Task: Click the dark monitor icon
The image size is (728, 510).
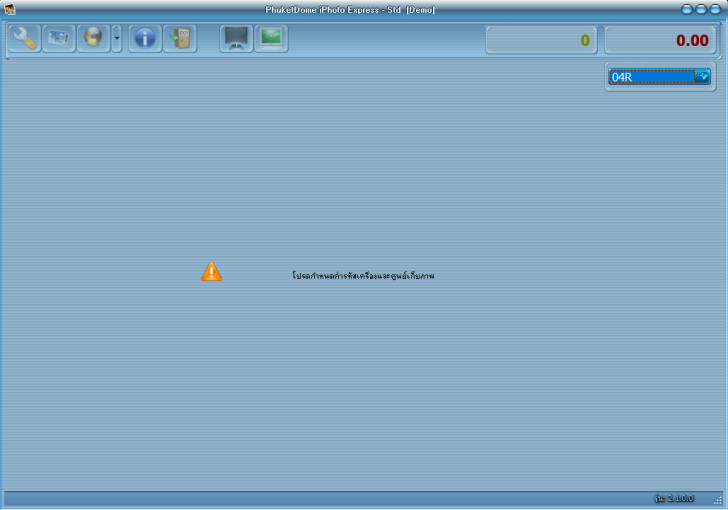Action: pos(236,38)
